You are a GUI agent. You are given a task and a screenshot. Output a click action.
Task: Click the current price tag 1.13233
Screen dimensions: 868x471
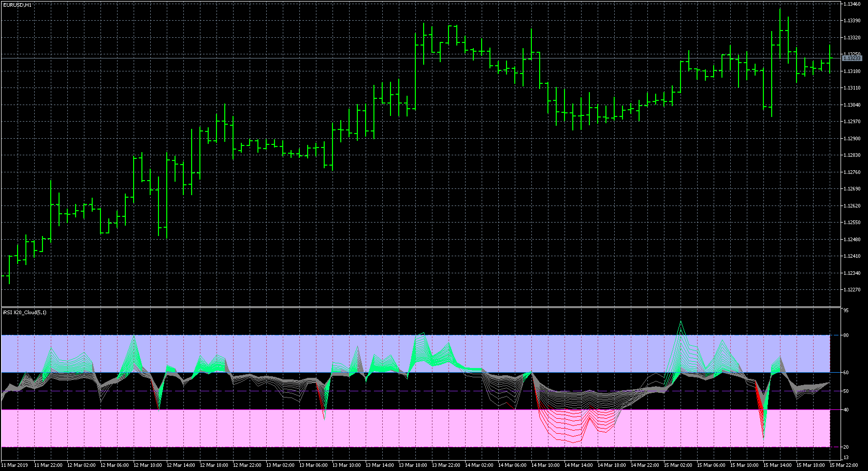[852, 58]
